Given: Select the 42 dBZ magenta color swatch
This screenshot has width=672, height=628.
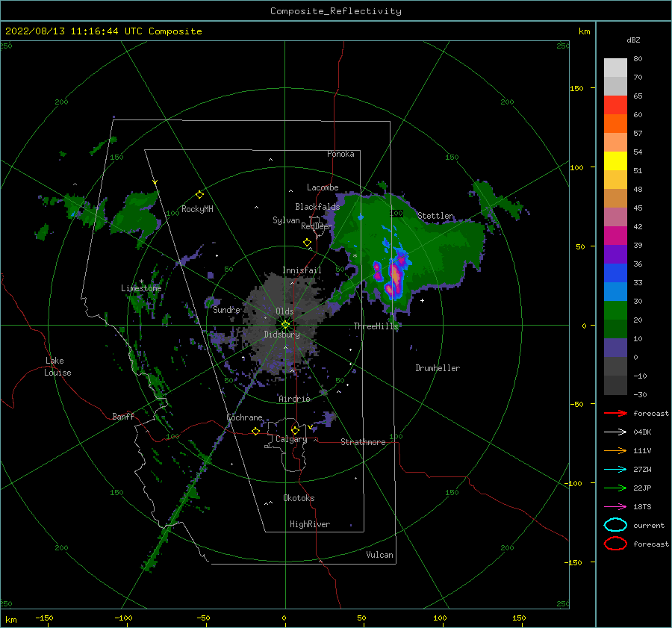Looking at the screenshot, I should pyautogui.click(x=615, y=236).
